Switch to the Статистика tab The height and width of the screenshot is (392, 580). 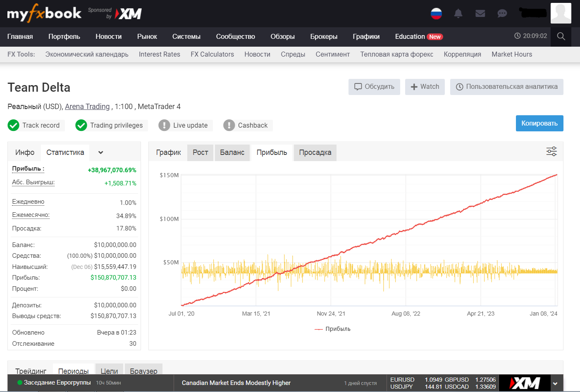(x=65, y=152)
